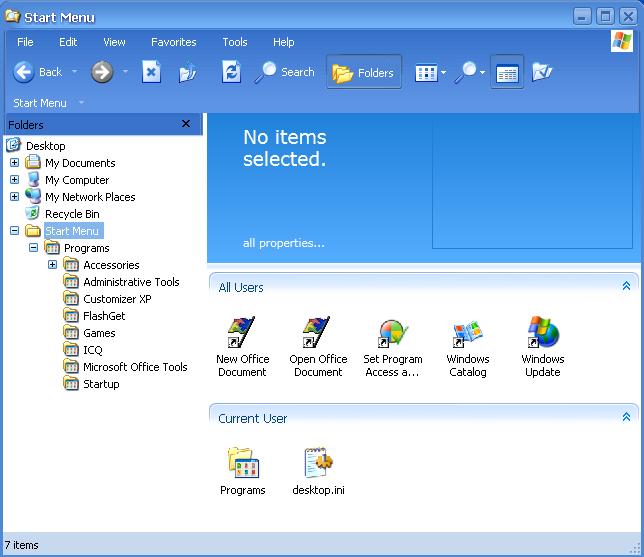Click the Startup folder icon
This screenshot has width=644, height=557.
[x=71, y=384]
